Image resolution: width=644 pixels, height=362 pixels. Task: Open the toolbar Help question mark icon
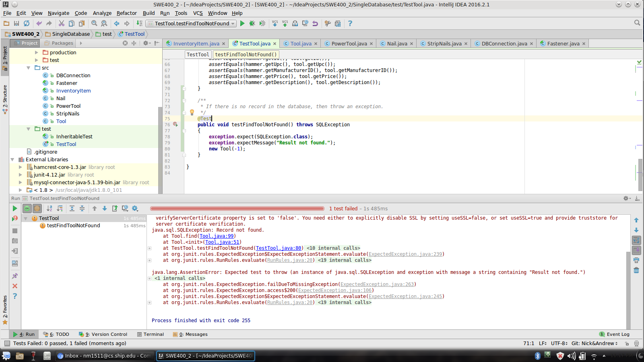pyautogui.click(x=350, y=23)
